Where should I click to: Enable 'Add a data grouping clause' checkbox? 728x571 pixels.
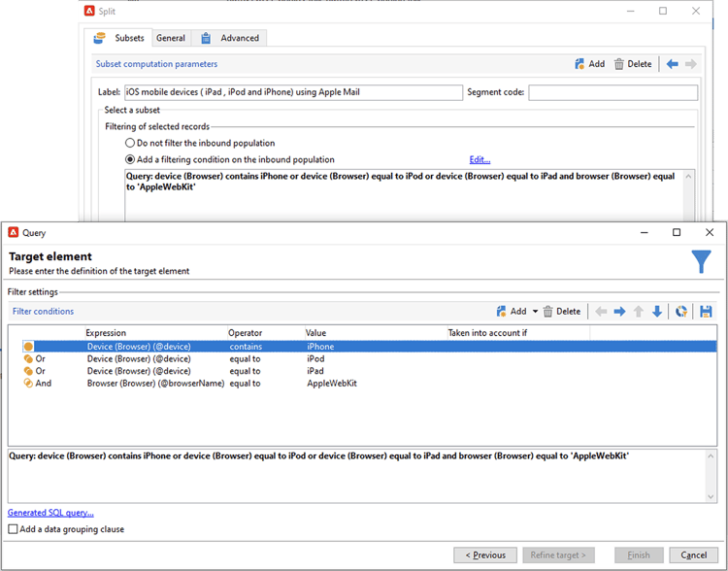coord(13,529)
